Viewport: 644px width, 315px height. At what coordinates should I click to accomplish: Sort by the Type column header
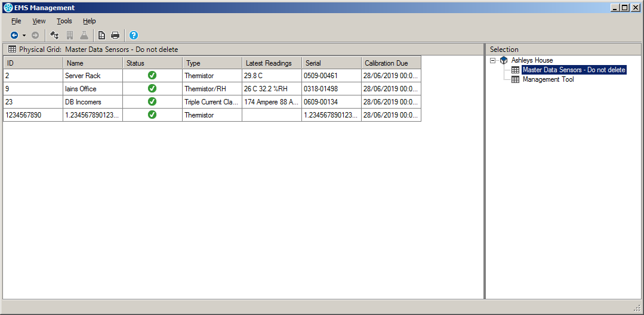pyautogui.click(x=212, y=63)
